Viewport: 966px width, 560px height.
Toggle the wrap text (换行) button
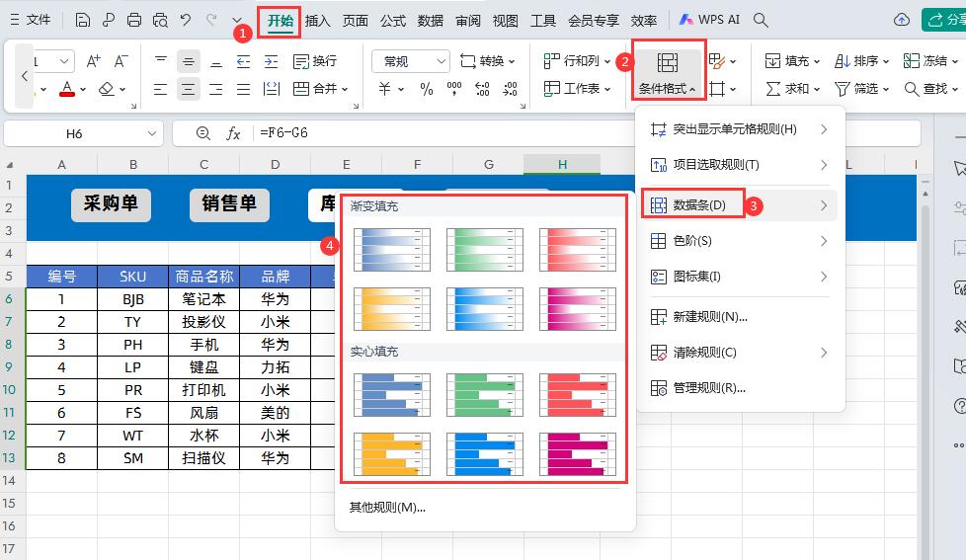(314, 61)
